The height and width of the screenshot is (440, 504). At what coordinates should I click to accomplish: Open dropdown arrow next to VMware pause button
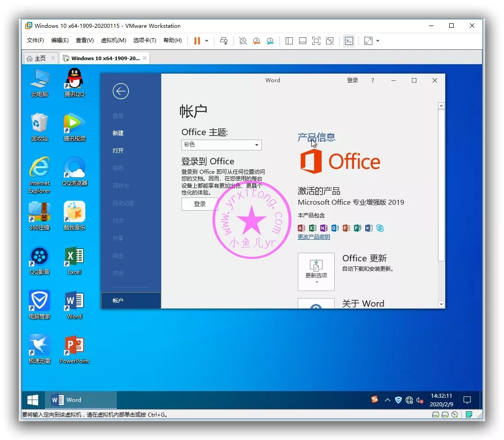(207, 41)
